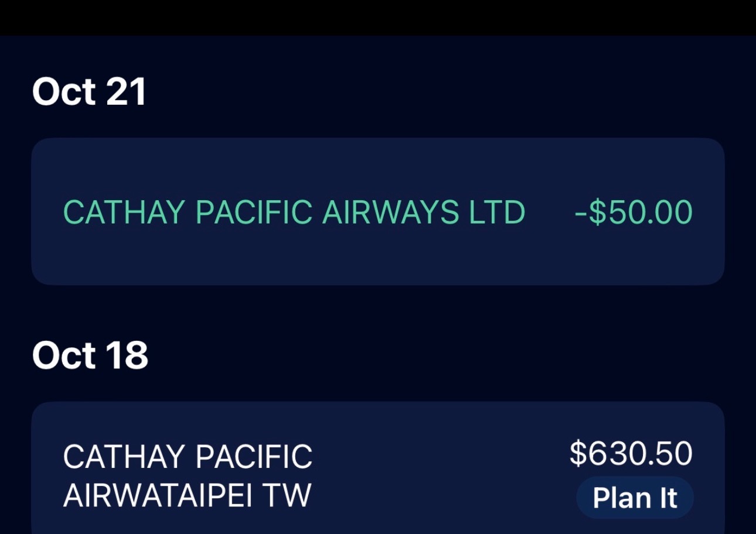Image resolution: width=756 pixels, height=534 pixels.
Task: Click the AIRWATAIPEI TW text line
Action: (187, 495)
